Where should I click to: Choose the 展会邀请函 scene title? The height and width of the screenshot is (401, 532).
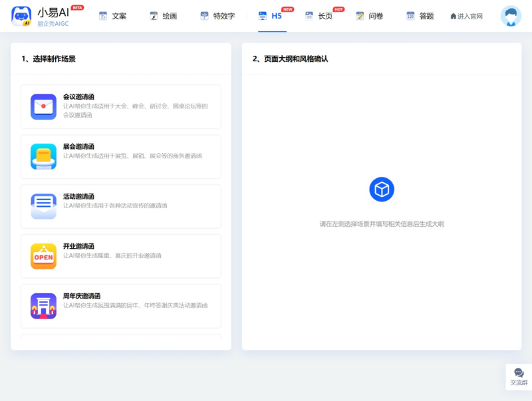[78, 146]
